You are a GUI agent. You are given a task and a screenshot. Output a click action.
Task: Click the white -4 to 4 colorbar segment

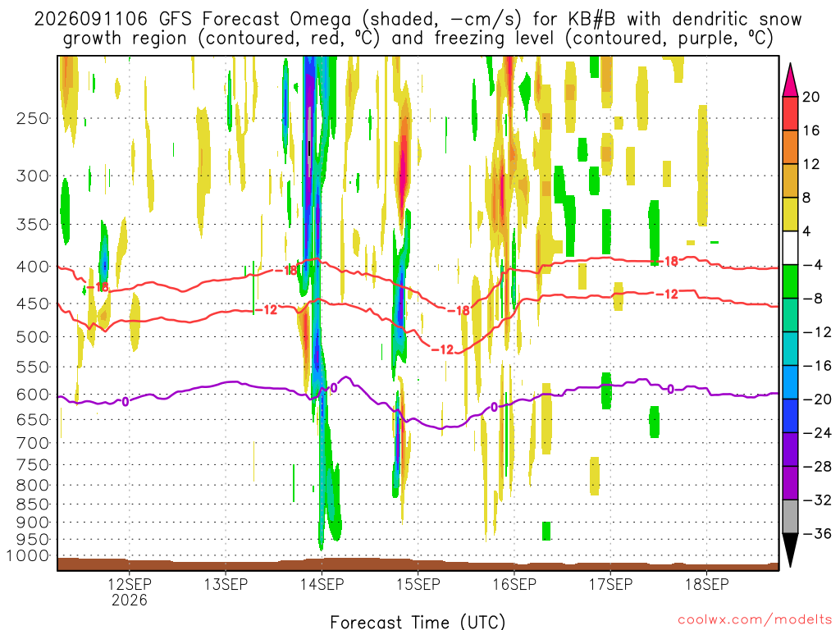(790, 248)
